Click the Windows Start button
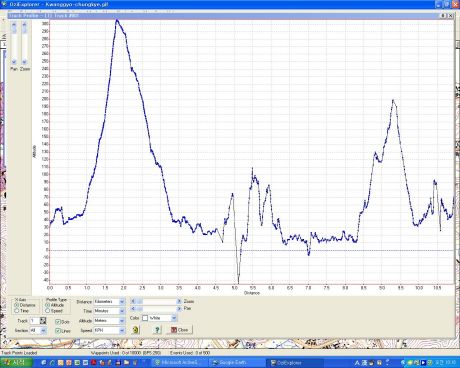Image resolution: width=460 pixels, height=368 pixels. click(x=16, y=362)
